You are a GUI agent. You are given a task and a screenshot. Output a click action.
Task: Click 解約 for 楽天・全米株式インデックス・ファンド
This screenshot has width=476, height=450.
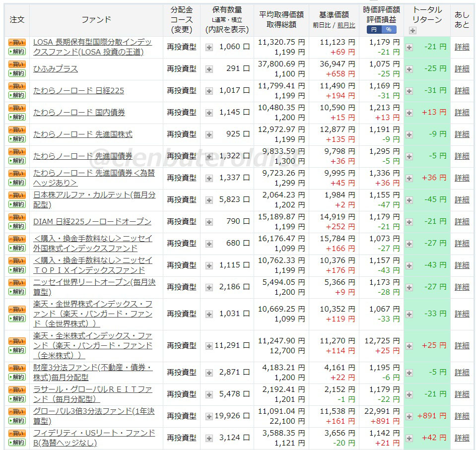[17, 350]
